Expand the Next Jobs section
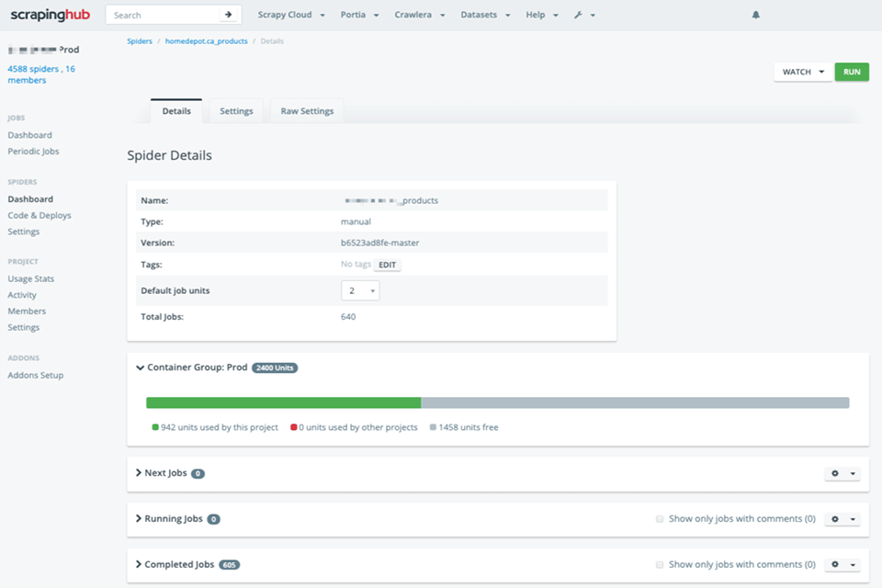Image resolution: width=882 pixels, height=588 pixels. click(x=139, y=472)
